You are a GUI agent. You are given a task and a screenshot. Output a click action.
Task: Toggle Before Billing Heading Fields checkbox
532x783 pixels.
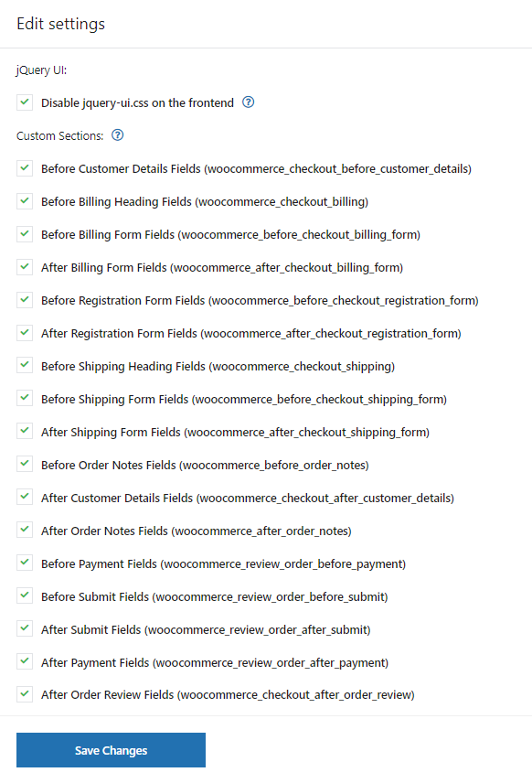(25, 201)
